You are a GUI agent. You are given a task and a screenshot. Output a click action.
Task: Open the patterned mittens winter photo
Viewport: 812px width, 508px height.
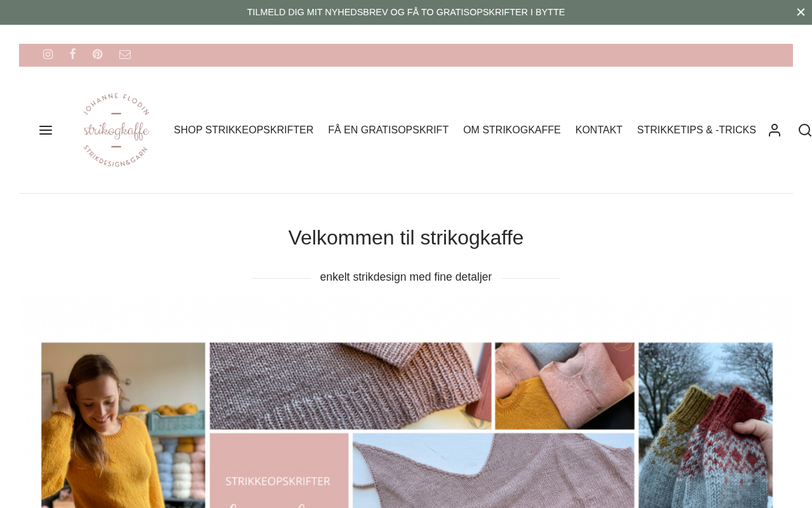click(x=705, y=425)
